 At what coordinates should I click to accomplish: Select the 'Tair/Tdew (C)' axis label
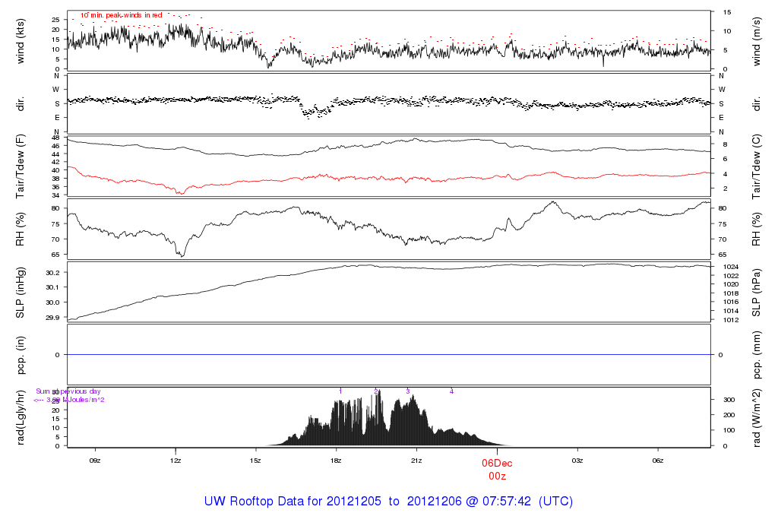tap(756, 166)
